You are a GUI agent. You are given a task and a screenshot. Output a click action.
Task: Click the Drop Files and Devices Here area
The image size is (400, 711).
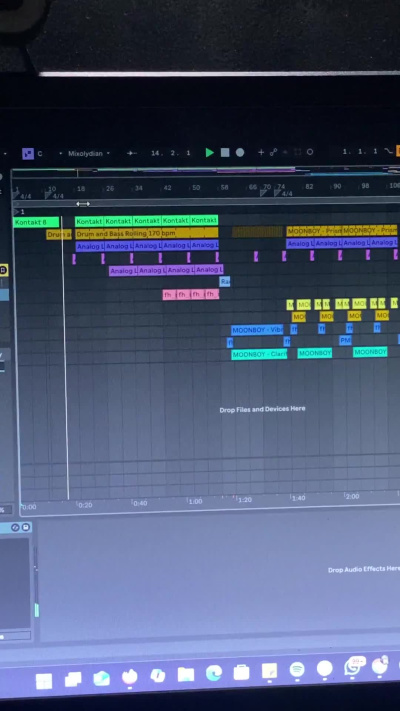[x=262, y=409]
